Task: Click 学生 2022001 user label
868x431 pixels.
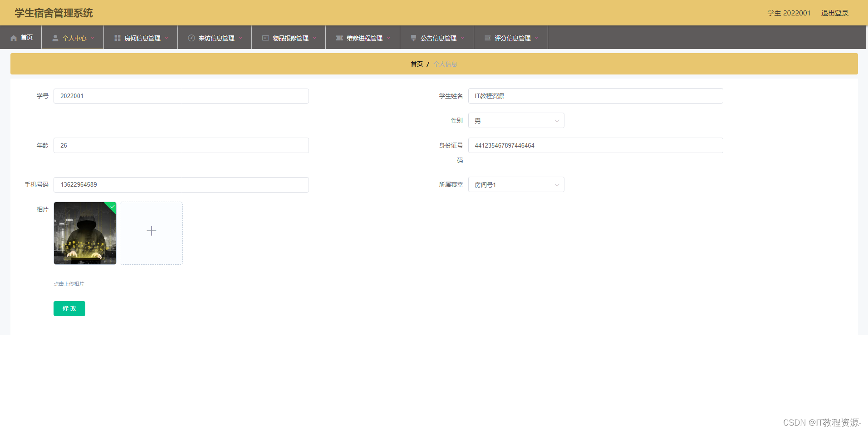Action: pyautogui.click(x=789, y=13)
